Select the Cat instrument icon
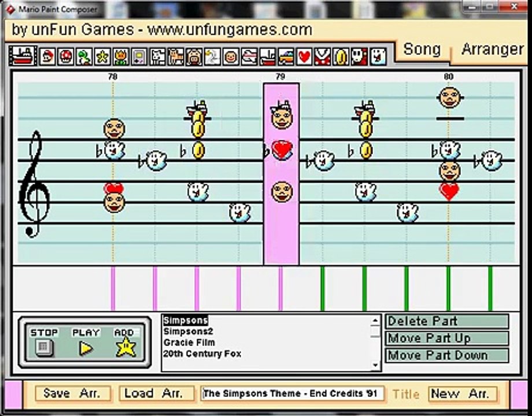Screen dimensions: 532x416 pyautogui.click(x=176, y=56)
